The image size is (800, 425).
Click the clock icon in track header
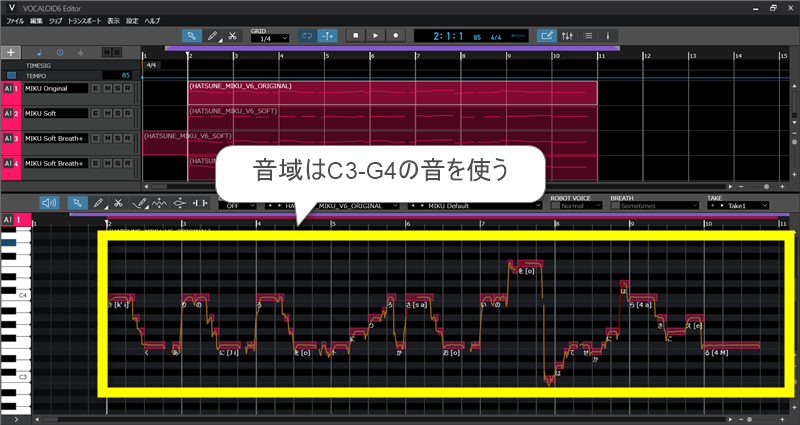[x=60, y=53]
